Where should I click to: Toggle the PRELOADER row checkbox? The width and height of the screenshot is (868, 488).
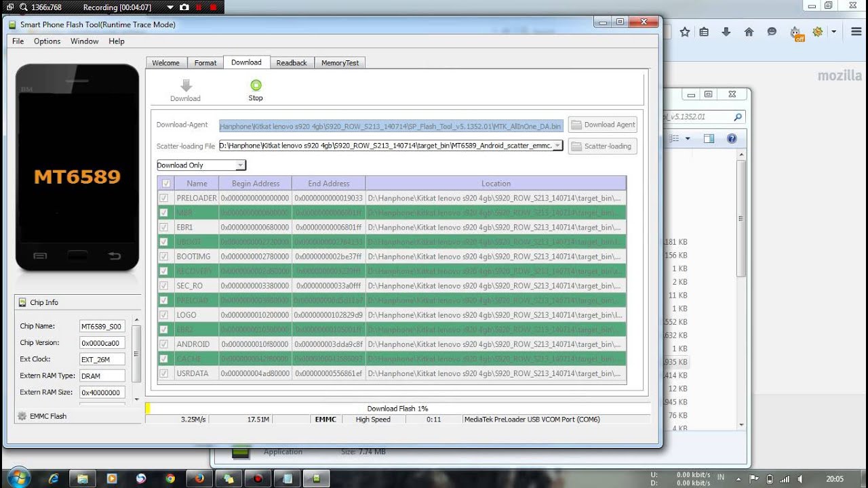[x=163, y=198]
